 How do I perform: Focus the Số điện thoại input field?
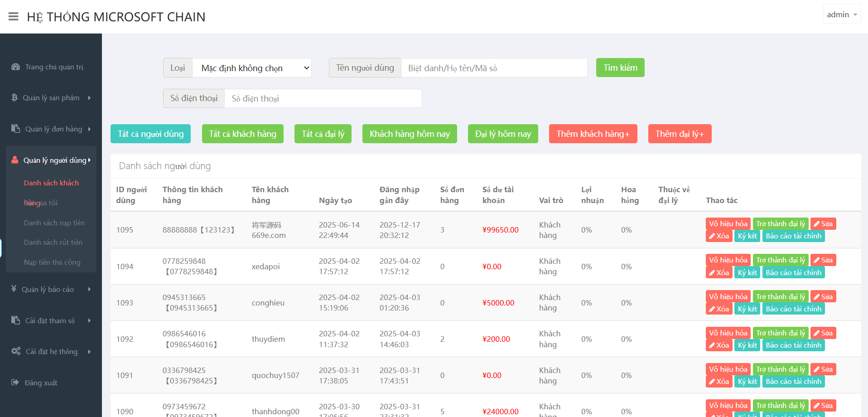[x=323, y=98]
